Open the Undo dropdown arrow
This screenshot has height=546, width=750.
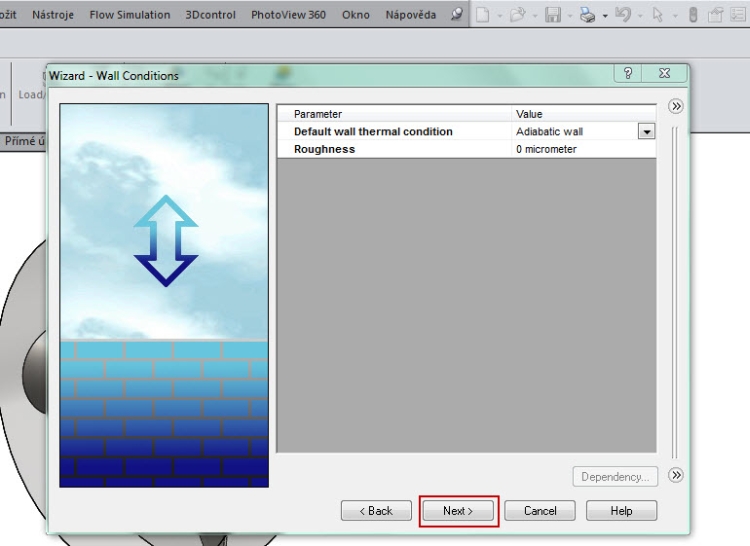(640, 16)
